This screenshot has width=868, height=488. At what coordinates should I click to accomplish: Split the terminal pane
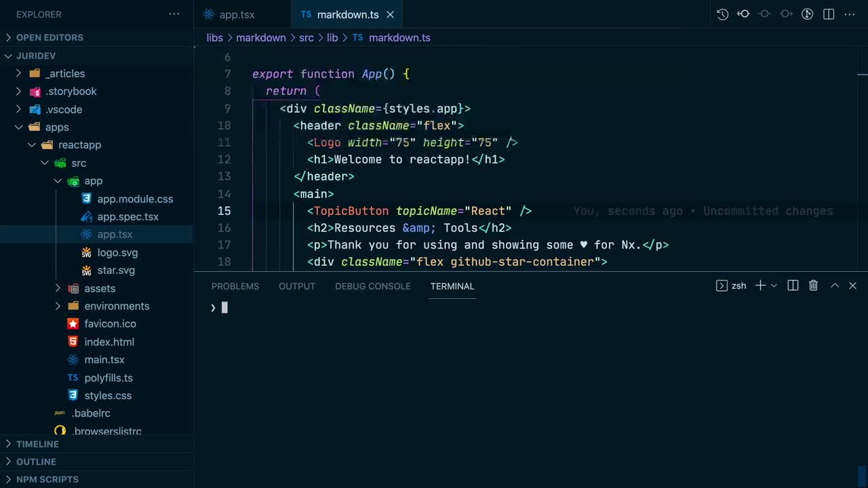[793, 286]
